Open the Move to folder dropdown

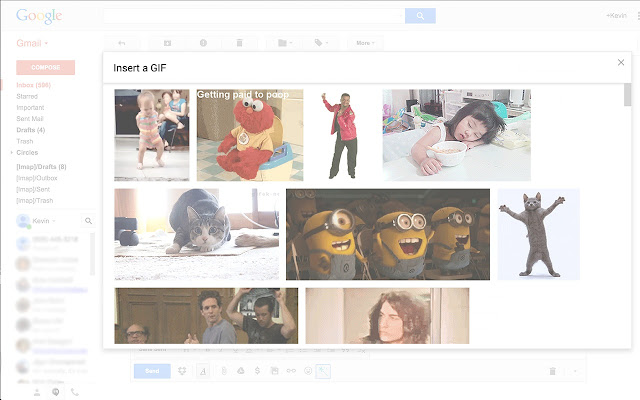tap(285, 43)
